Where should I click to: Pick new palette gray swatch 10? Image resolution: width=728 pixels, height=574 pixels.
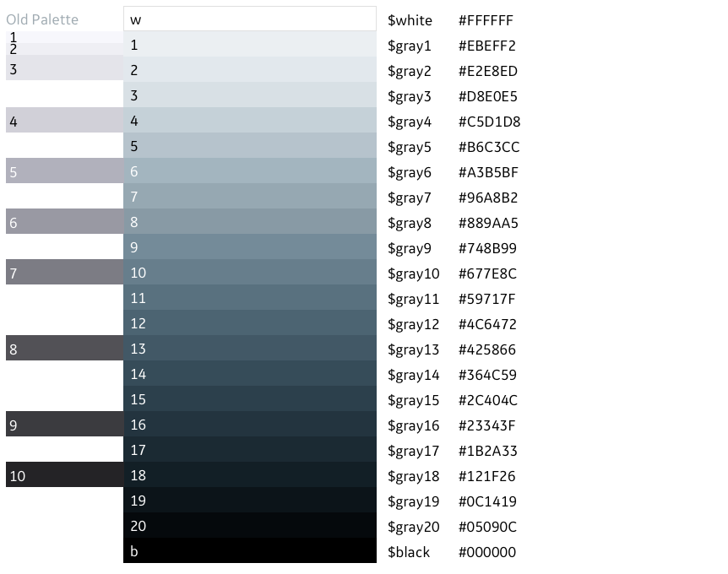point(250,272)
